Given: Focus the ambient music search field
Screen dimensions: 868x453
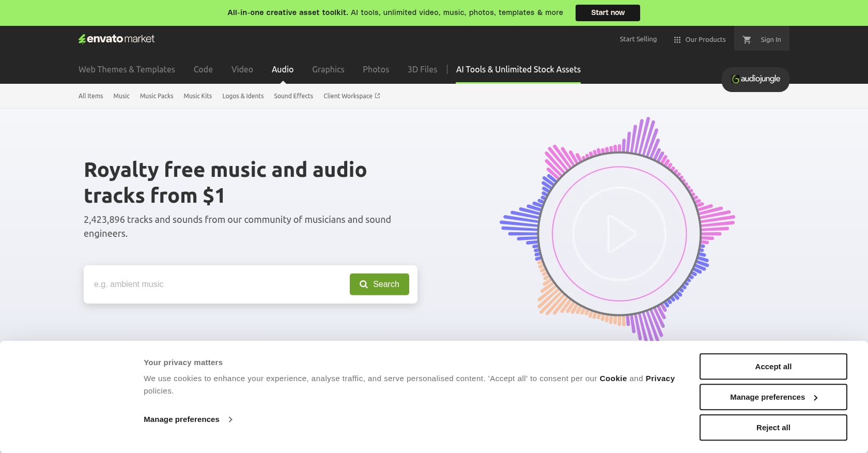Looking at the screenshot, I should point(217,284).
